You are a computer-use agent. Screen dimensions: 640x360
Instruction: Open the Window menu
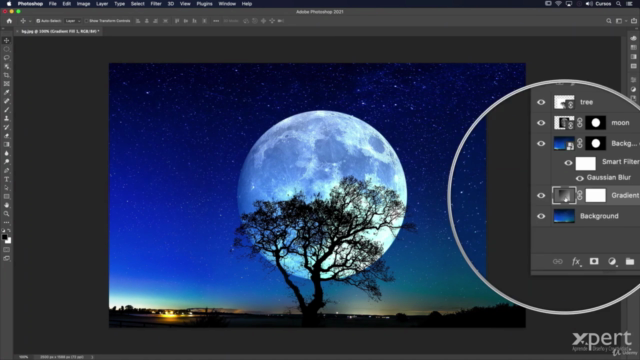click(227, 4)
